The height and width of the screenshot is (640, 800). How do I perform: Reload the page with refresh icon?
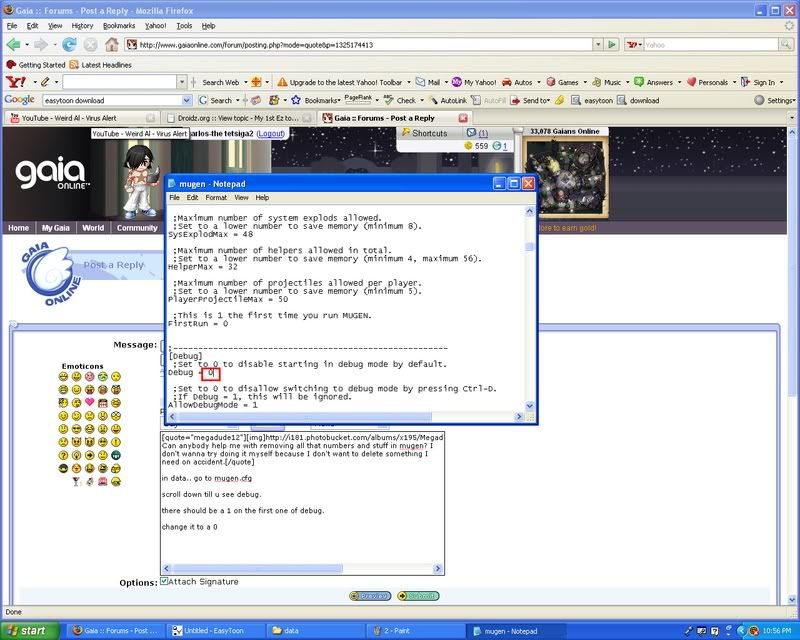(69, 45)
